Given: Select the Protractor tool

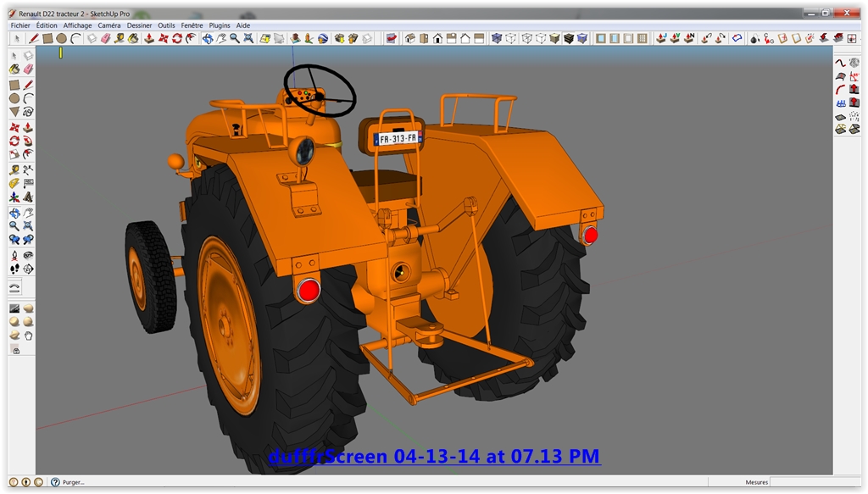Looking at the screenshot, I should point(14,183).
